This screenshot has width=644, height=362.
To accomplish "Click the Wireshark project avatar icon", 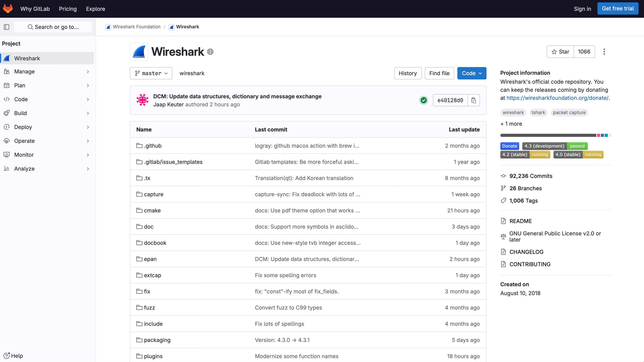I will pyautogui.click(x=139, y=52).
